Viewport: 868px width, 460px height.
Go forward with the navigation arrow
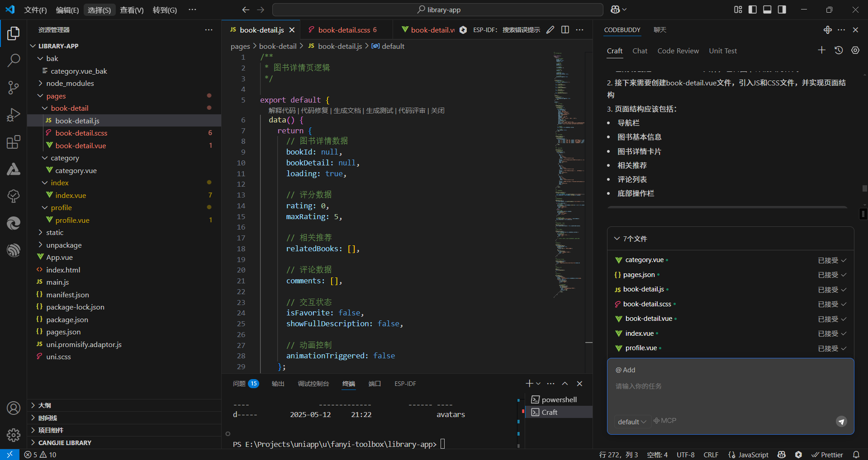(261, 9)
